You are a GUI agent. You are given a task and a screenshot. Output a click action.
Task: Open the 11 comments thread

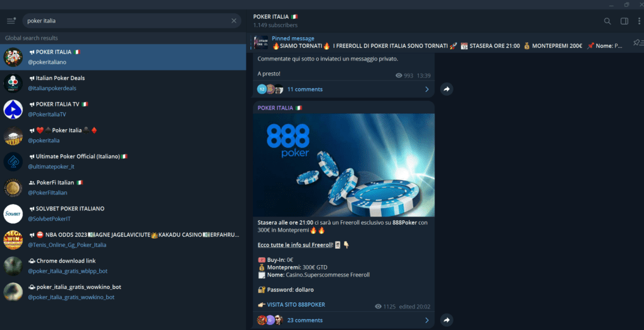(x=344, y=89)
